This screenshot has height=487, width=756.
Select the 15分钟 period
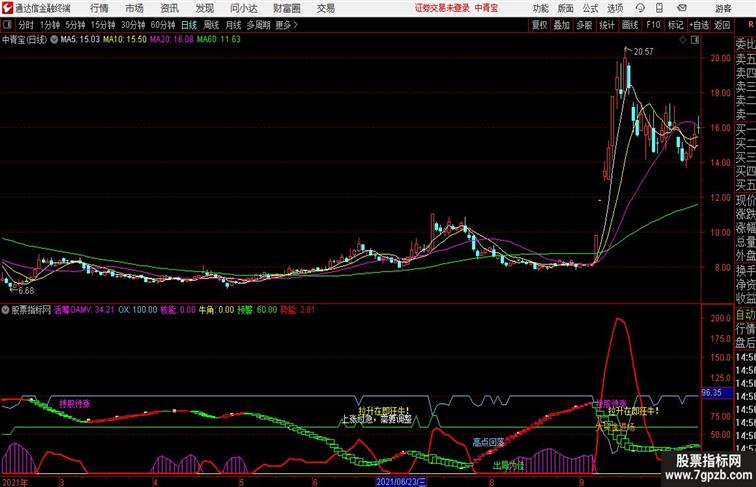pyautogui.click(x=103, y=25)
